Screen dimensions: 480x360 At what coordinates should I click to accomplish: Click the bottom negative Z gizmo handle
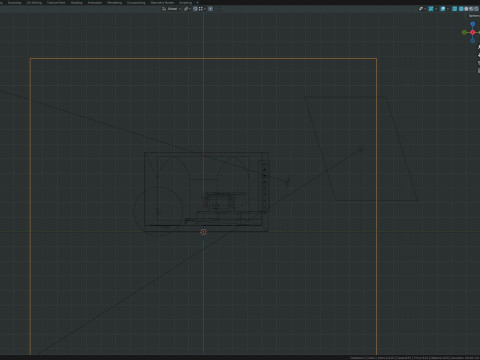[x=472, y=41]
